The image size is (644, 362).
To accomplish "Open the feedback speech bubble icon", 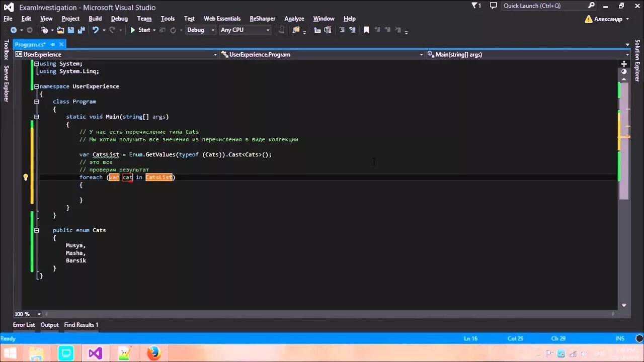I will pyautogui.click(x=494, y=6).
